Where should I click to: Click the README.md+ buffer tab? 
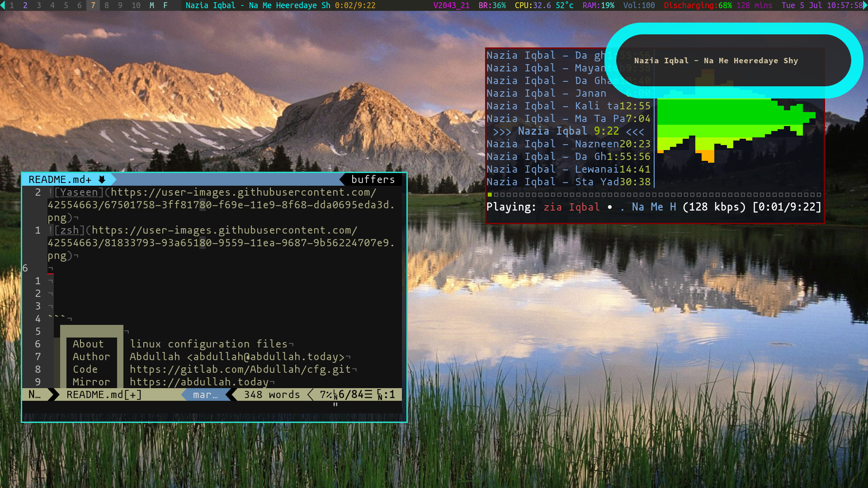60,179
